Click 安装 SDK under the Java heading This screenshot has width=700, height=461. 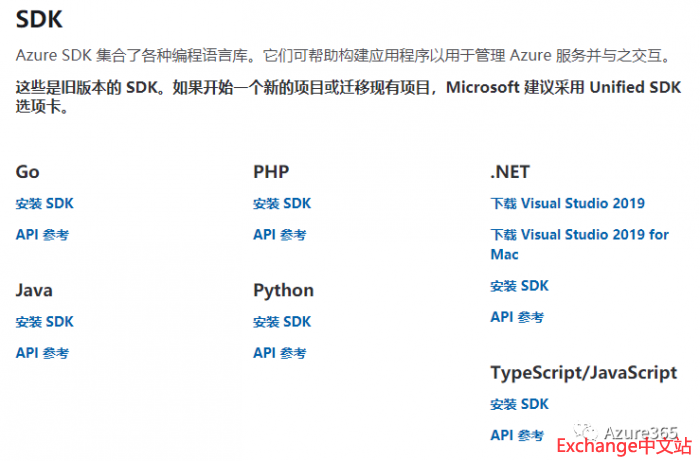point(44,322)
